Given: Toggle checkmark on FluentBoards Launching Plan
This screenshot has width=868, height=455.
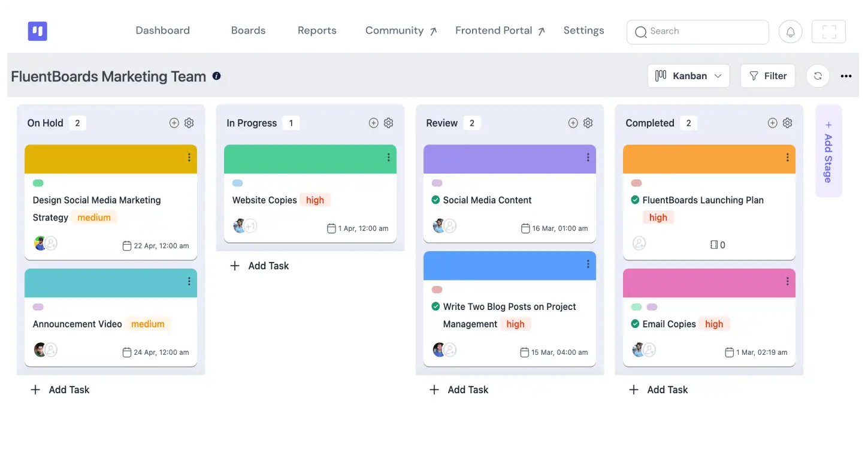Looking at the screenshot, I should 635,200.
